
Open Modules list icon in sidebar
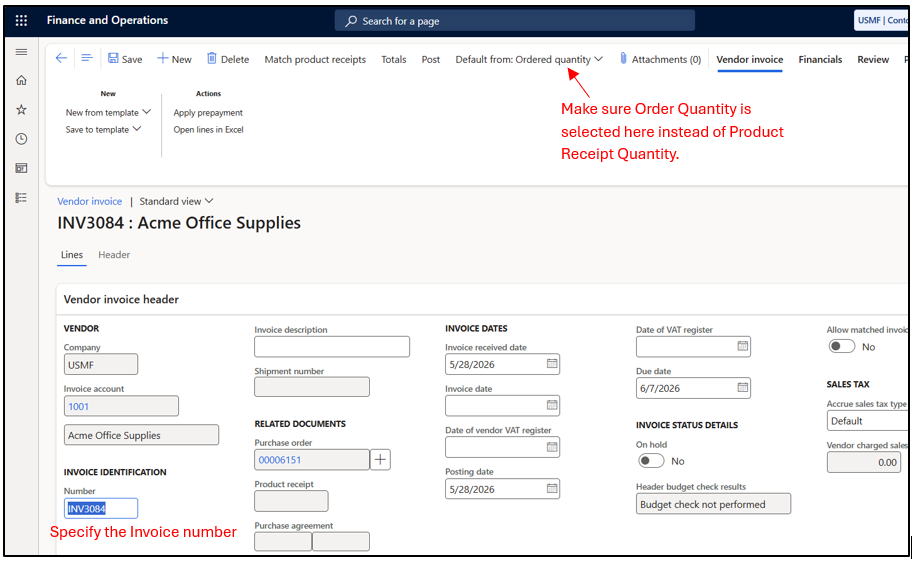21,198
